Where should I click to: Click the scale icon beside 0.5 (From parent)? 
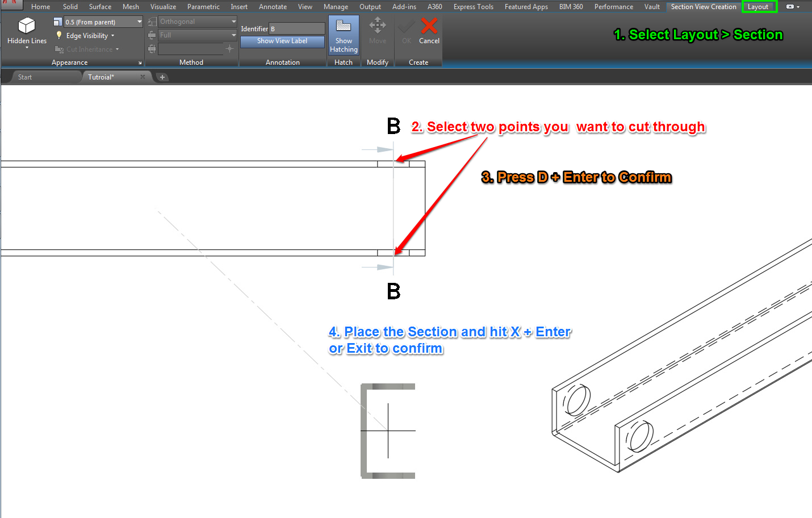point(57,22)
